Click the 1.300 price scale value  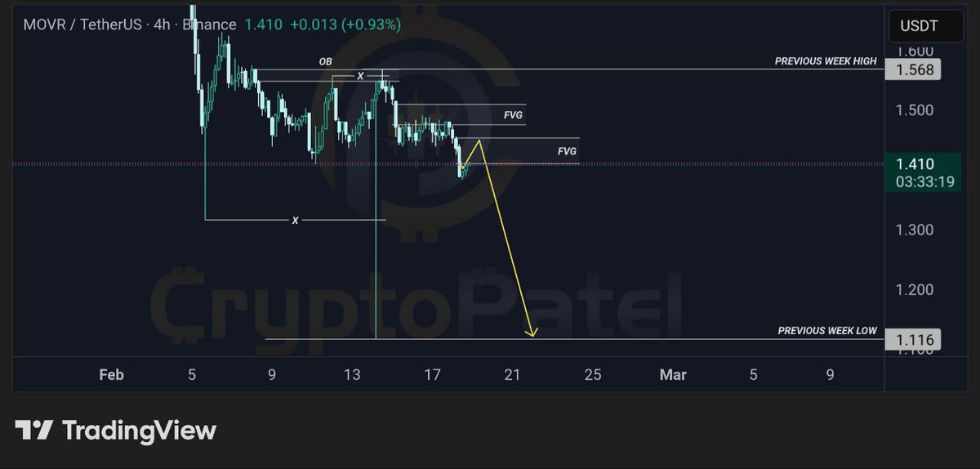[x=915, y=230]
